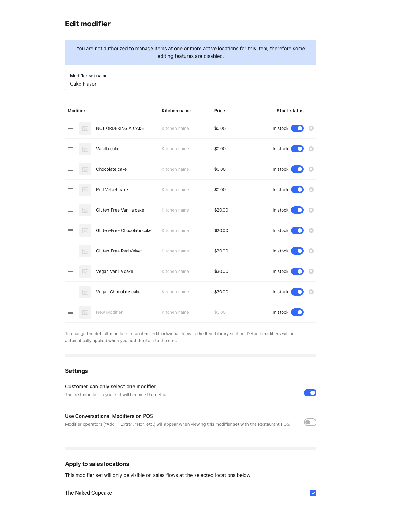Screen dimensions: 401x532
Task: Click drag handle for Vanilla cake row
Action: click(x=70, y=149)
